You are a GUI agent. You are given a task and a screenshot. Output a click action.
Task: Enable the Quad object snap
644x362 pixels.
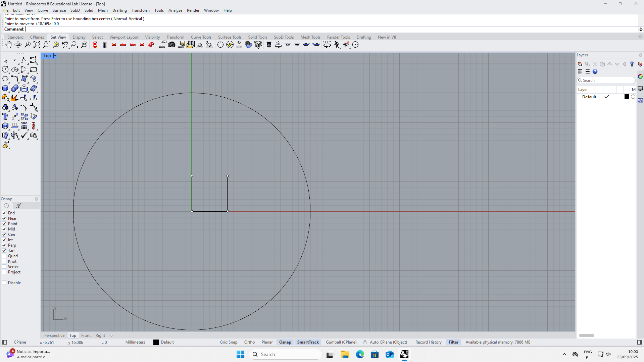tap(4, 256)
